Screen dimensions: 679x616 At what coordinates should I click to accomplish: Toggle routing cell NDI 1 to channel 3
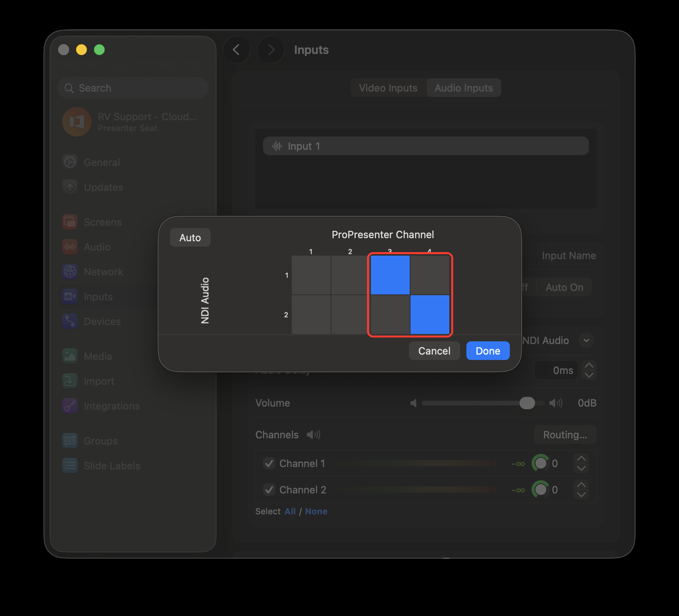tap(390, 275)
